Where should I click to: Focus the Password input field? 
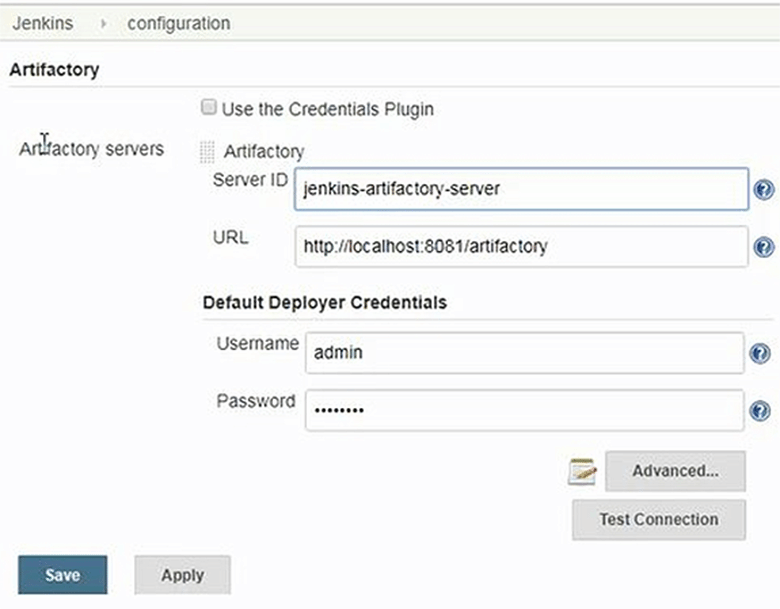(x=525, y=410)
